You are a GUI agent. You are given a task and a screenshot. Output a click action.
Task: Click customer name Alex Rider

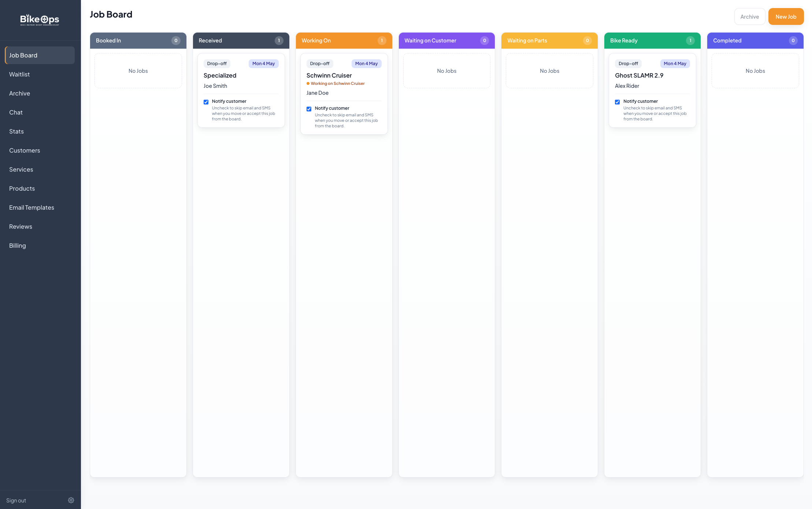[x=627, y=86]
